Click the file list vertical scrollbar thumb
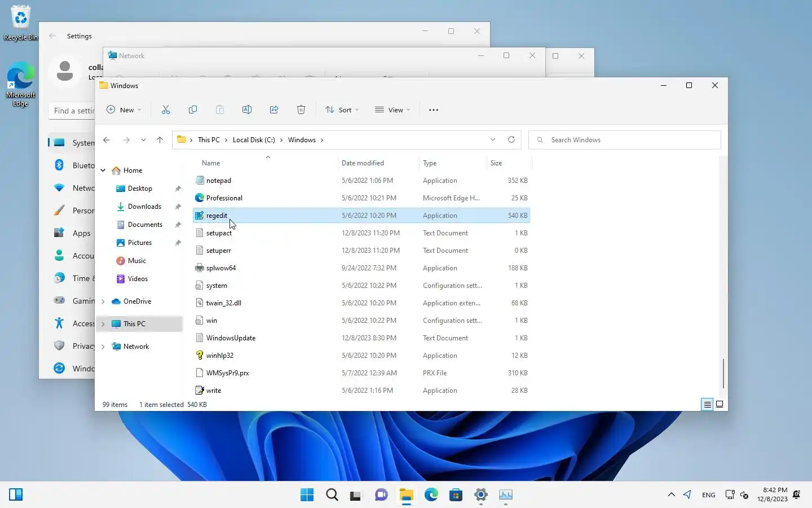 [x=723, y=373]
